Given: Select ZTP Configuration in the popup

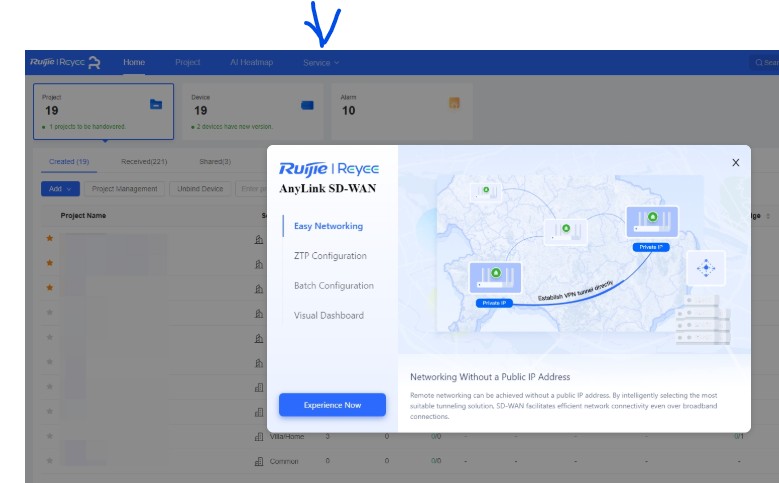Looking at the screenshot, I should coord(330,256).
